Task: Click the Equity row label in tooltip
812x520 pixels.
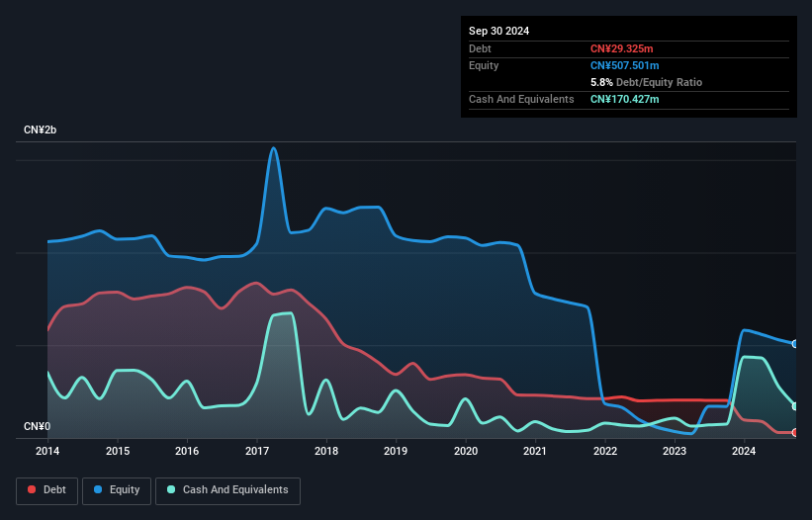Action: [484, 65]
